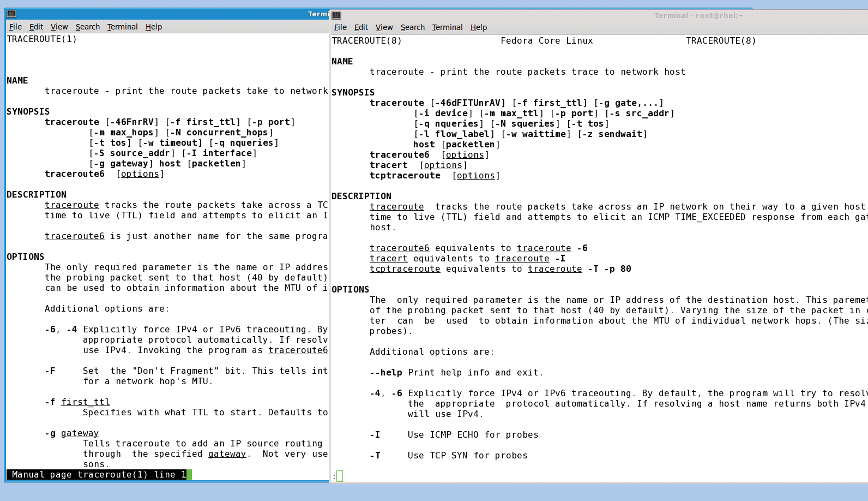Viewport: 868px width, 501px height.
Task: Open Search menu in left terminal
Action: 87,27
